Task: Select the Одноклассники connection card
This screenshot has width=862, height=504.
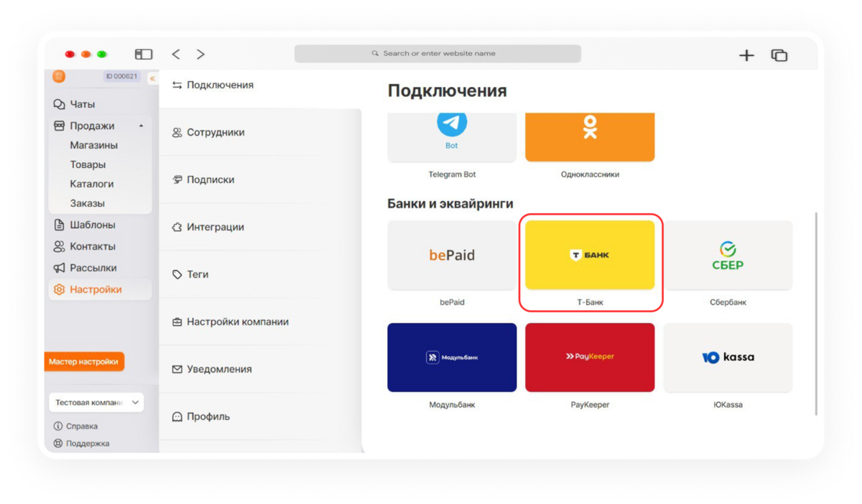Action: 590,136
